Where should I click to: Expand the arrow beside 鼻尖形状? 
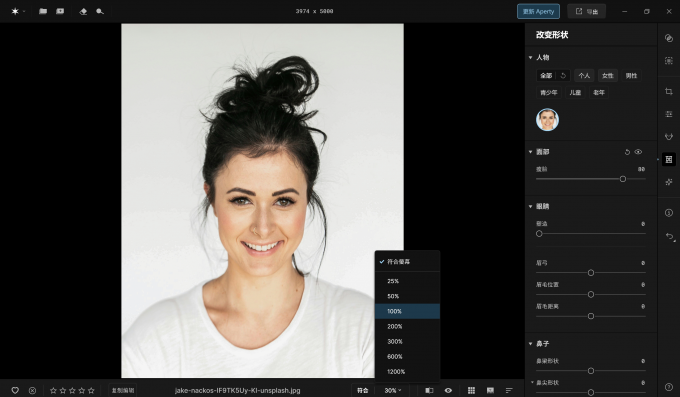(532, 382)
